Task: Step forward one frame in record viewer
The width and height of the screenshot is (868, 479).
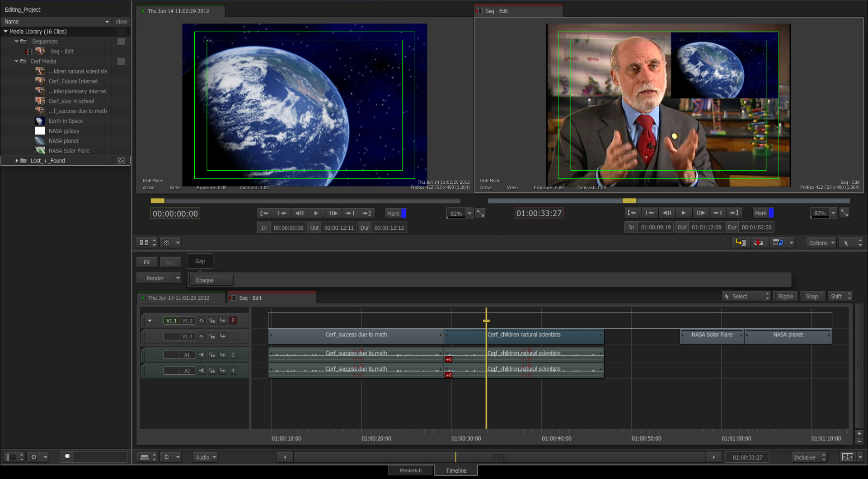Action: coord(700,213)
